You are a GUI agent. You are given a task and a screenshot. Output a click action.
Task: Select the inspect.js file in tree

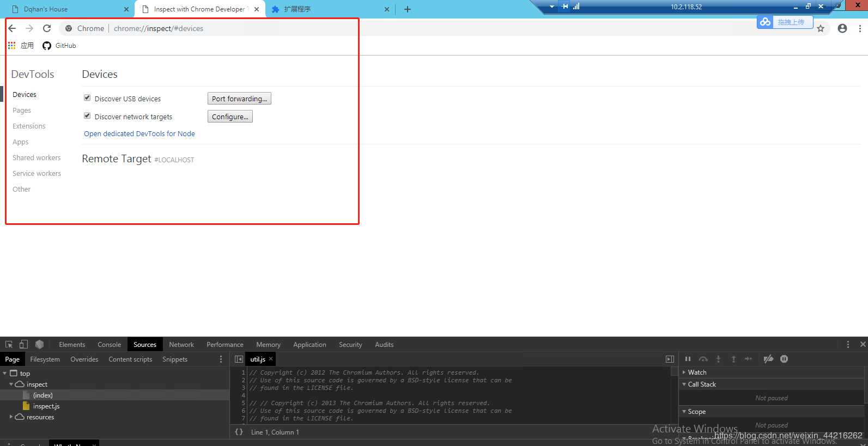point(46,406)
